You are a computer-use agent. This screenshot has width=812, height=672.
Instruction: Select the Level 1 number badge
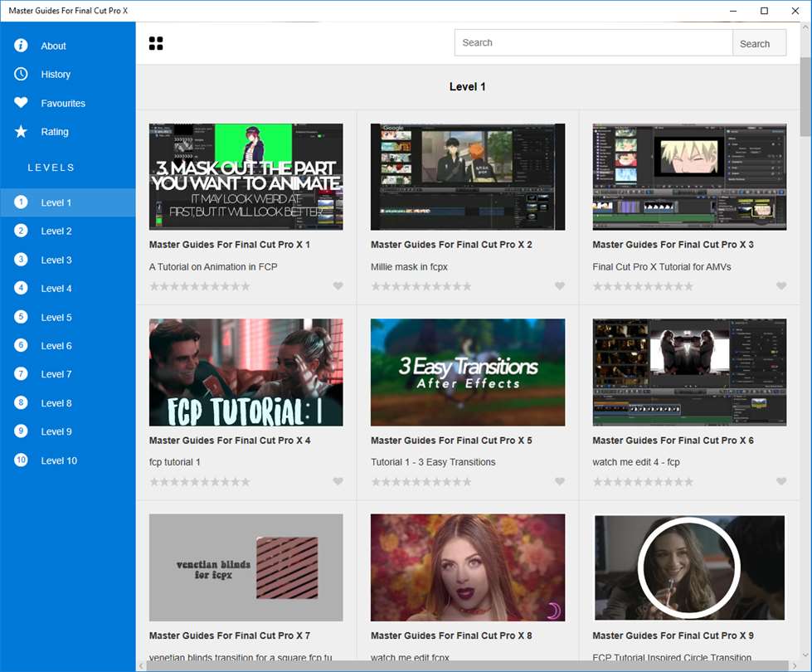pyautogui.click(x=21, y=202)
